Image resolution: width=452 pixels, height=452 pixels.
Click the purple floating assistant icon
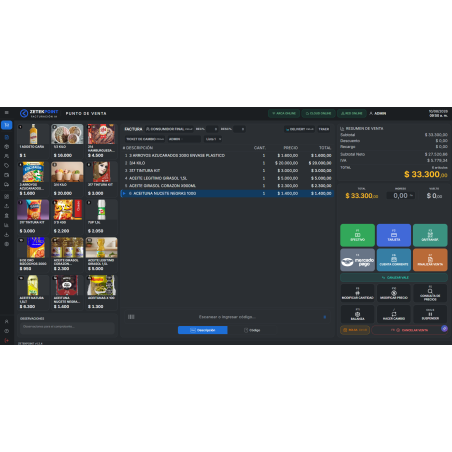[x=444, y=328]
